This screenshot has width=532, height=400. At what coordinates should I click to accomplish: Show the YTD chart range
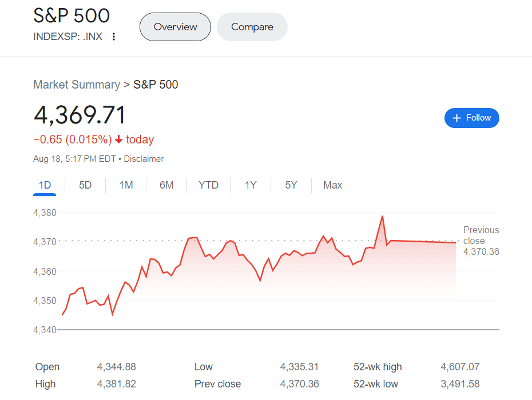[208, 185]
